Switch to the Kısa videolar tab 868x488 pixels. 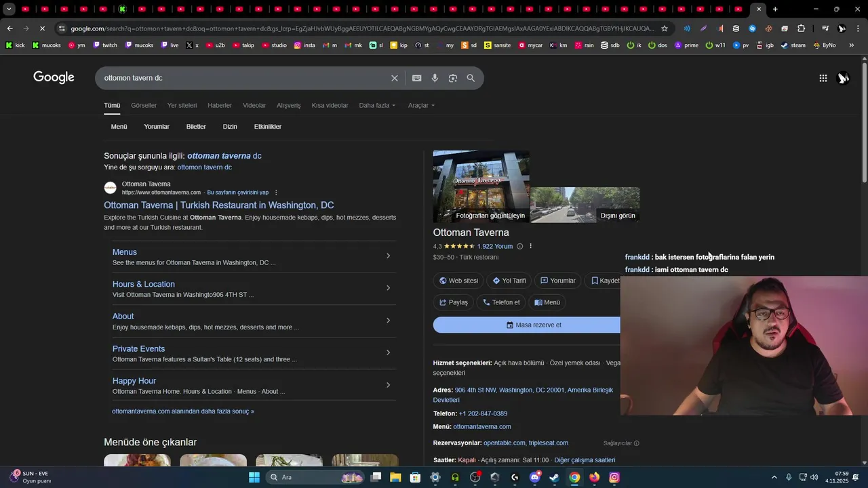[x=330, y=105]
